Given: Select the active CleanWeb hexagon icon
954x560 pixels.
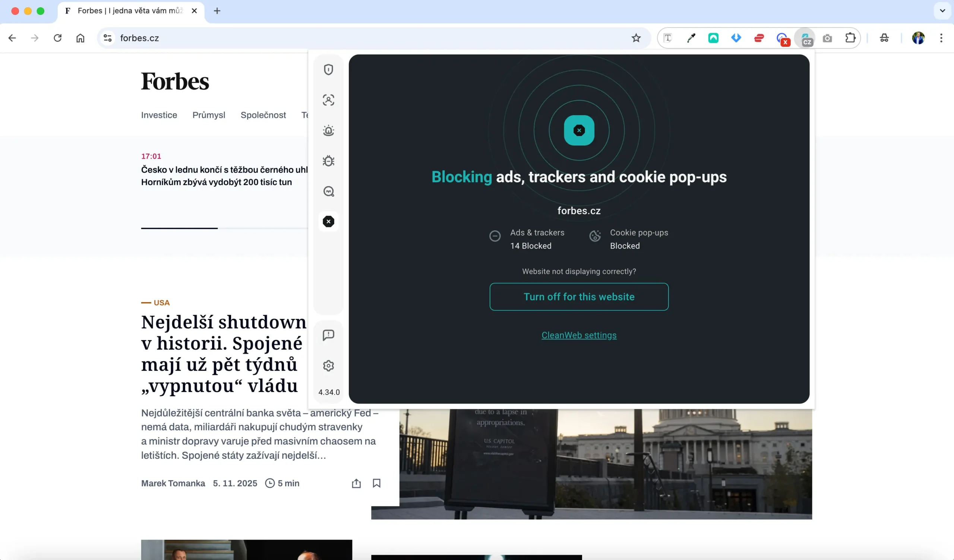Looking at the screenshot, I should tap(328, 221).
